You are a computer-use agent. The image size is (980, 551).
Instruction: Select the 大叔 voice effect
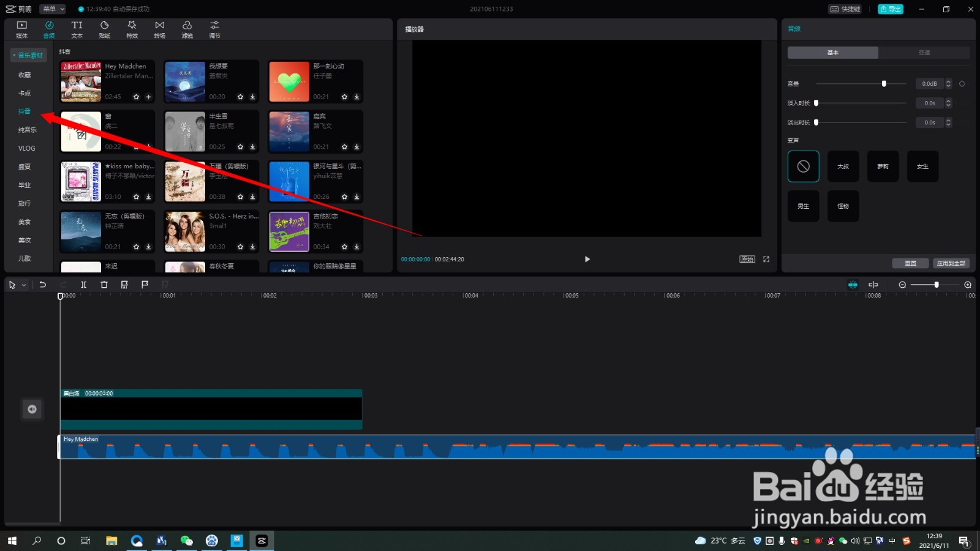point(843,167)
